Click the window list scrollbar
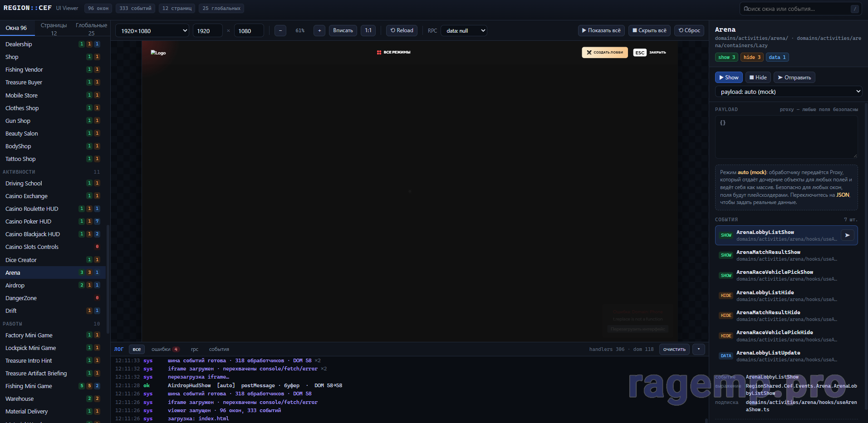The height and width of the screenshot is (423, 868). (x=108, y=279)
